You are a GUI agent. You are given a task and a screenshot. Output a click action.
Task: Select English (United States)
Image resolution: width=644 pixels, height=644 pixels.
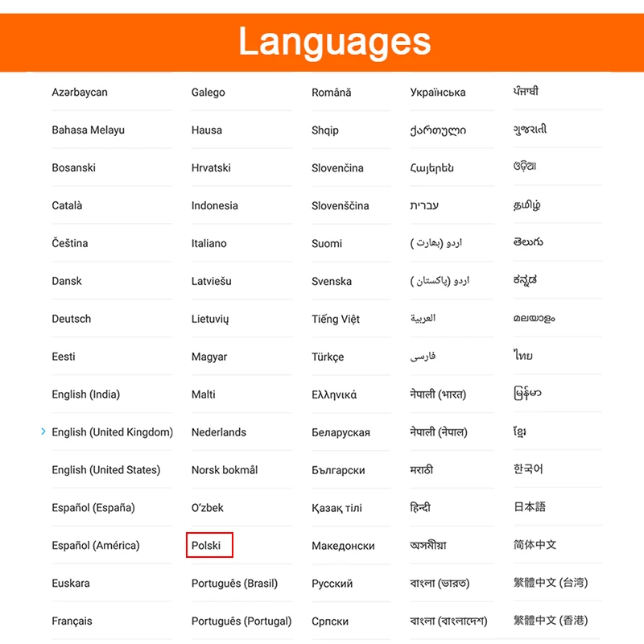[x=106, y=470]
